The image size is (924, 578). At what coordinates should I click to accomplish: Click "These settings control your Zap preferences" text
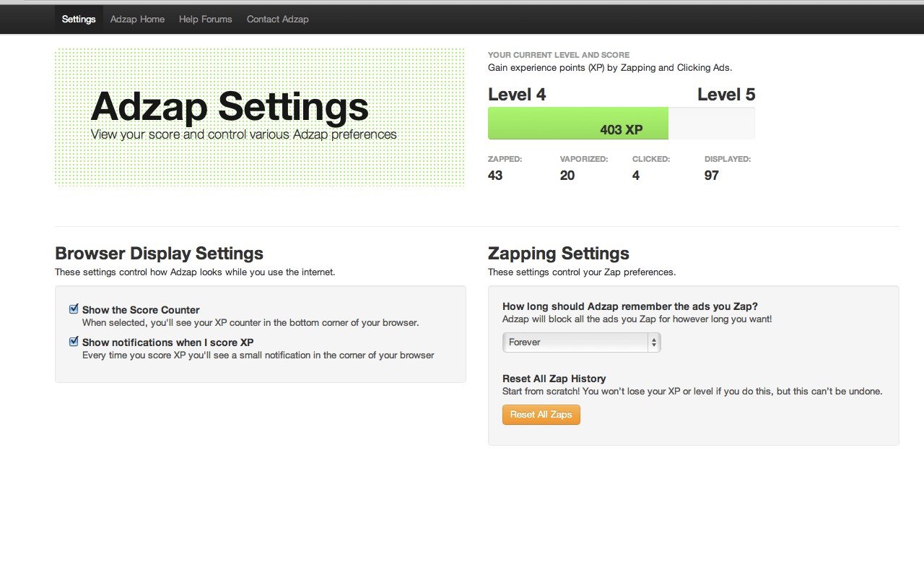coord(582,272)
